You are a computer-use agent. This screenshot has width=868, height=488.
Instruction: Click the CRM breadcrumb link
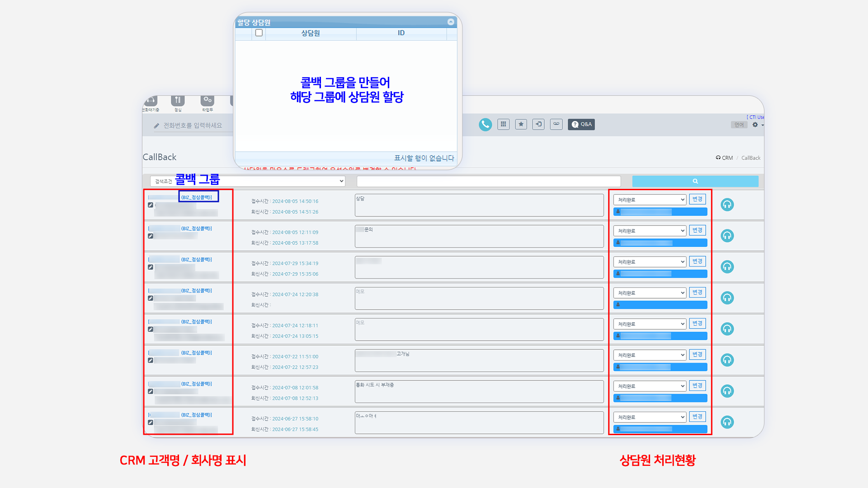click(727, 158)
